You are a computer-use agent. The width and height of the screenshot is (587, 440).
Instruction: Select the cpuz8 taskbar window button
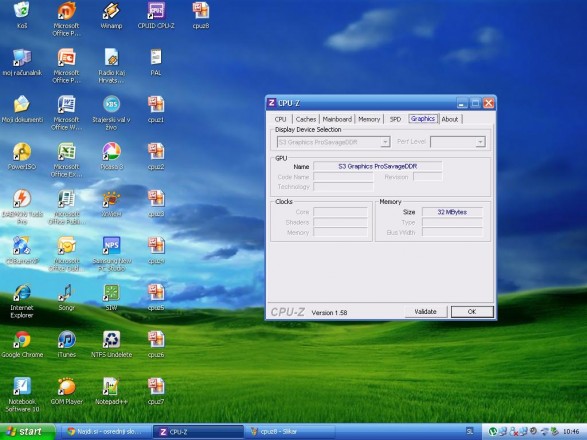click(290, 432)
